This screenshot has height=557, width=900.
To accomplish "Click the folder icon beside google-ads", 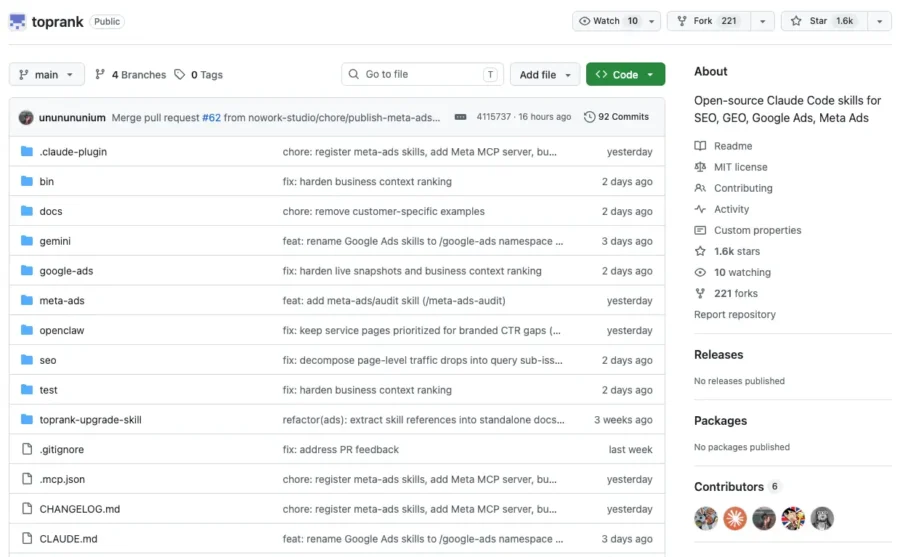I will (26, 270).
